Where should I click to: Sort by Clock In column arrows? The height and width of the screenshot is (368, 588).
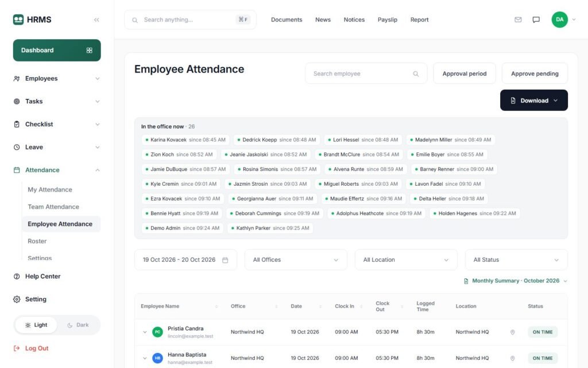click(x=361, y=306)
